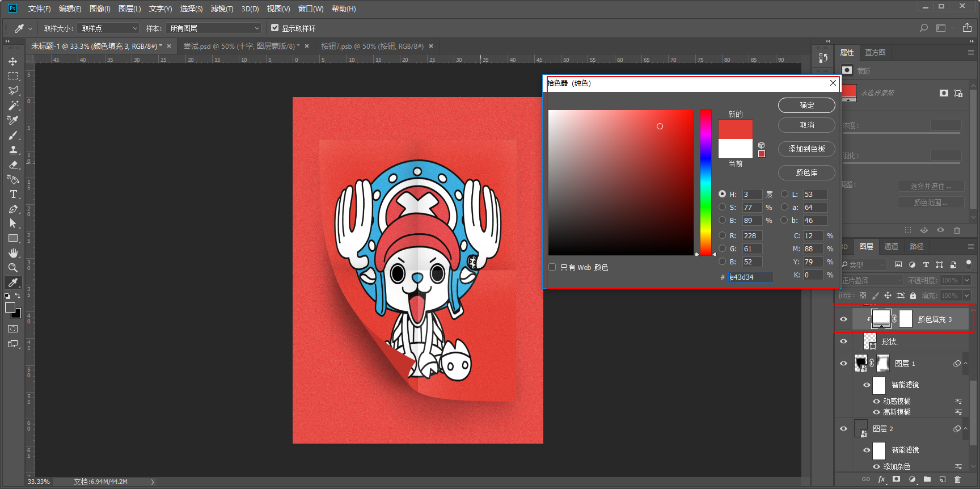Select the G green radio button
Image resolution: width=980 pixels, height=489 pixels.
tap(723, 248)
